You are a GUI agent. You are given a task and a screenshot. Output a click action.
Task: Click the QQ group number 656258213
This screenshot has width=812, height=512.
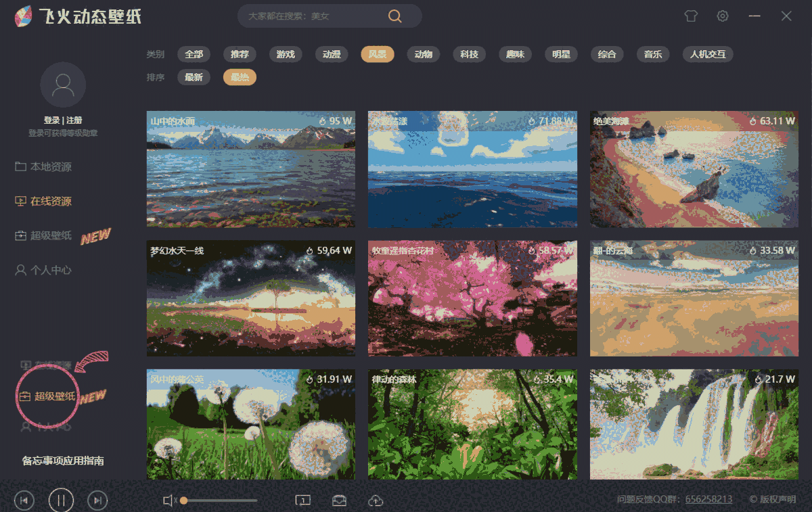click(x=708, y=499)
